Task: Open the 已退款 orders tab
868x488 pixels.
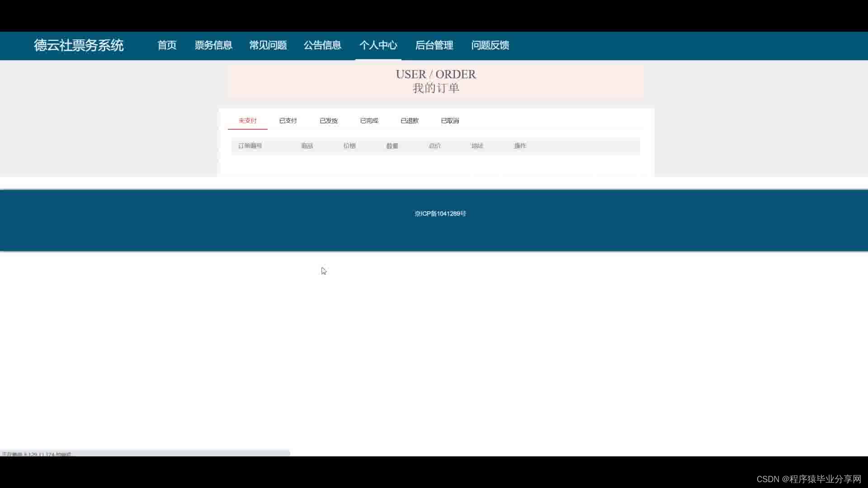Action: [x=410, y=121]
